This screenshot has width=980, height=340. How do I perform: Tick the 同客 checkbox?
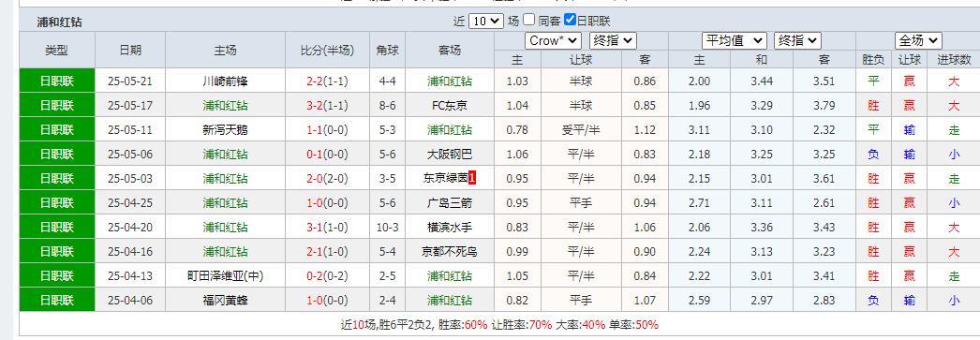pyautogui.click(x=528, y=20)
